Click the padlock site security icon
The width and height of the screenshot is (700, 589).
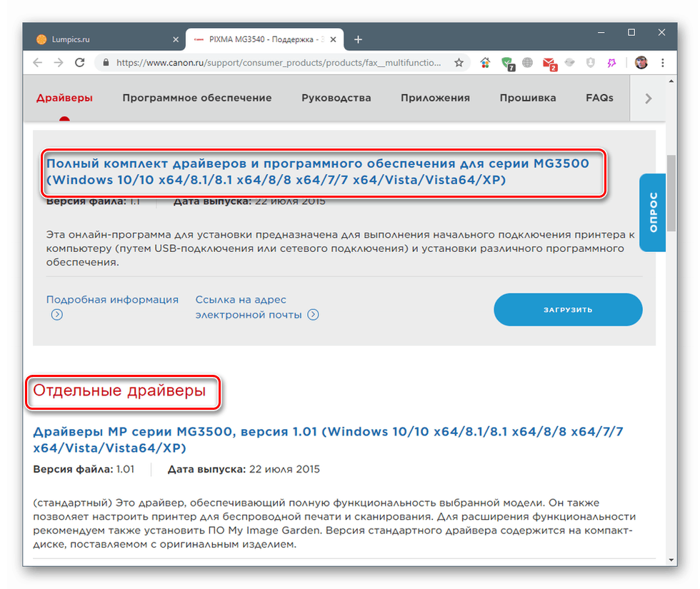(106, 63)
